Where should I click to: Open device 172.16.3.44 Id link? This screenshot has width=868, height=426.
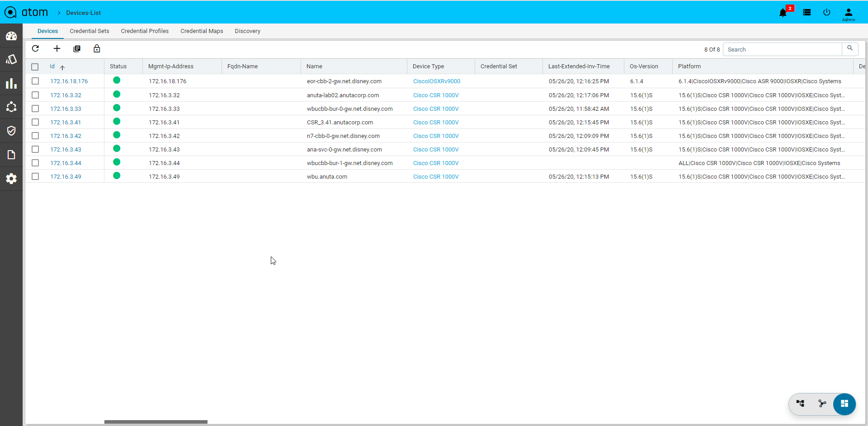click(66, 163)
